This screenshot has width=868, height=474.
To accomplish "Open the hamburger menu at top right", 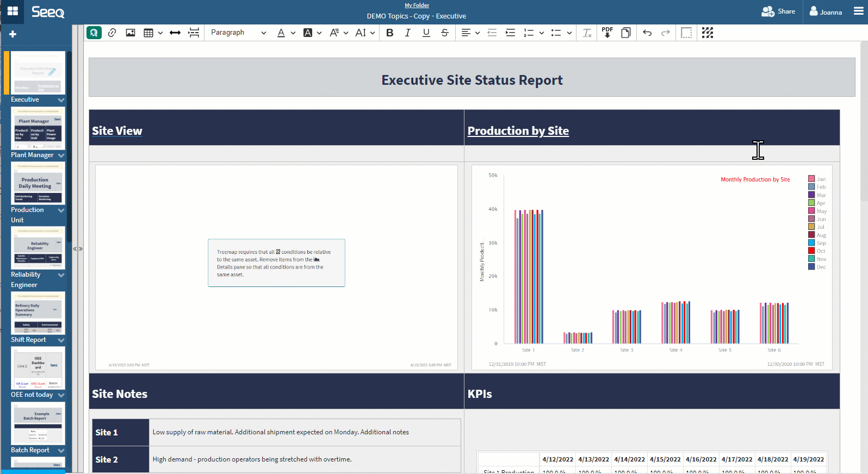I will 859,11.
